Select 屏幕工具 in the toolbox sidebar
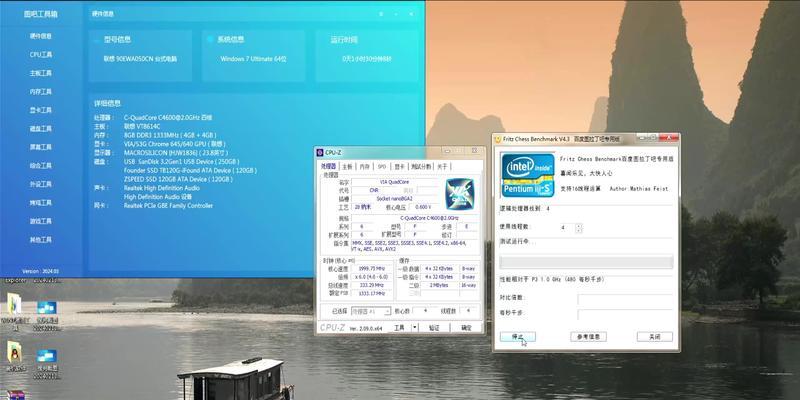Image resolution: width=800 pixels, height=400 pixels. click(x=40, y=147)
